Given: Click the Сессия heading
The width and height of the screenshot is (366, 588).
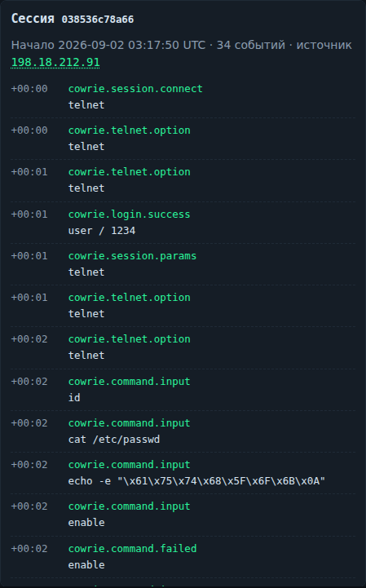Looking at the screenshot, I should pos(33,19).
